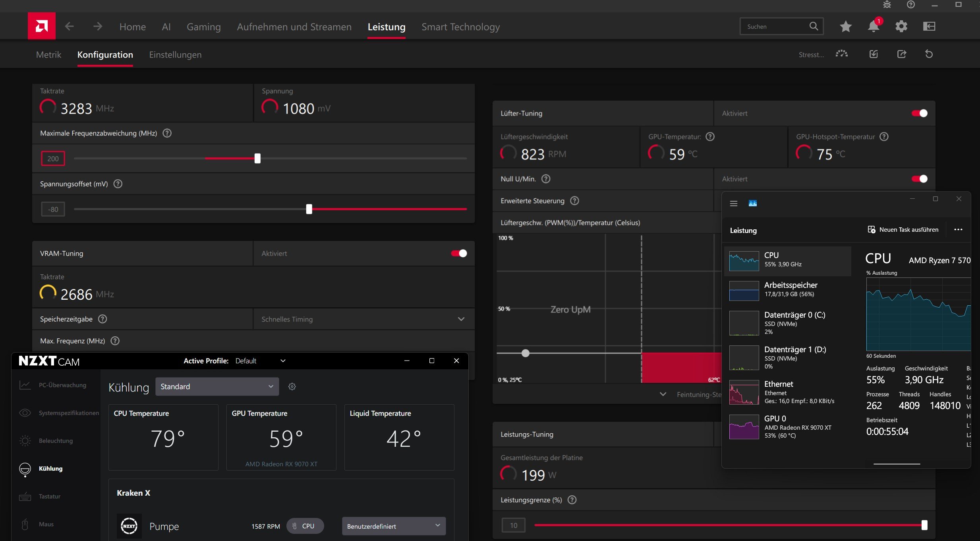Click the AMD logo home icon

(x=41, y=26)
